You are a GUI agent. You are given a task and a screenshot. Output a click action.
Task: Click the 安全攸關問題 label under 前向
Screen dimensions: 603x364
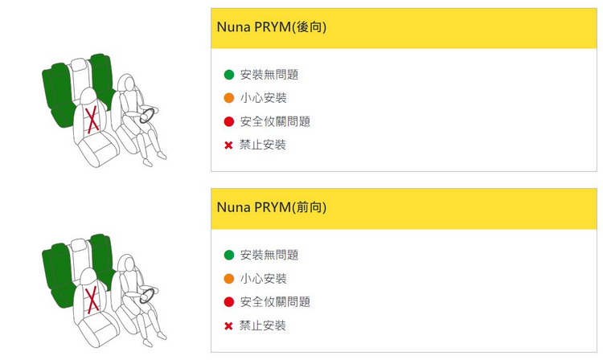[275, 302]
